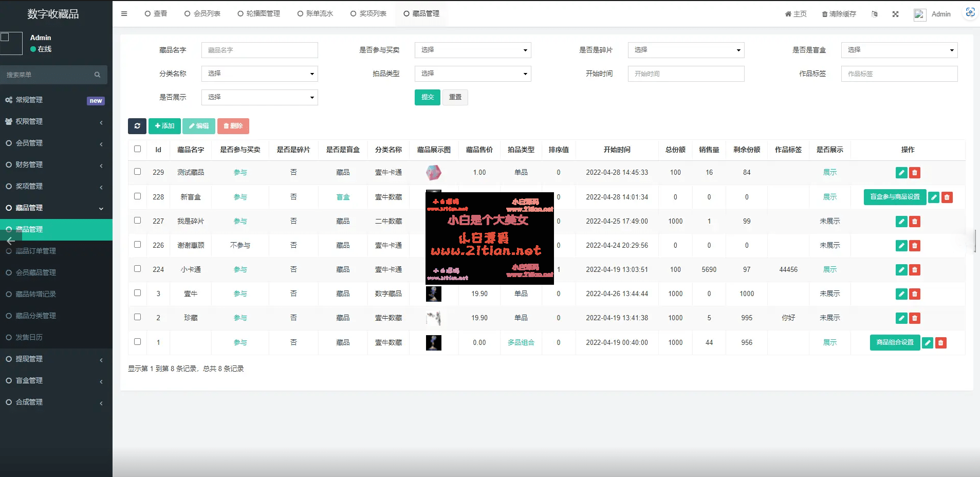Viewport: 980px width, 477px height.
Task: Open 财务管理 in the sidebar menu
Action: pyautogui.click(x=29, y=164)
